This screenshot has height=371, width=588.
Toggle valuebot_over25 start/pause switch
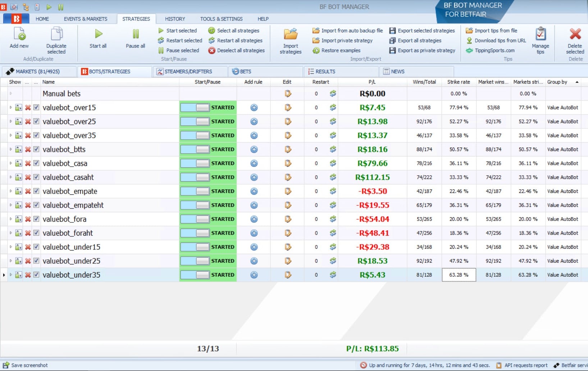(195, 122)
